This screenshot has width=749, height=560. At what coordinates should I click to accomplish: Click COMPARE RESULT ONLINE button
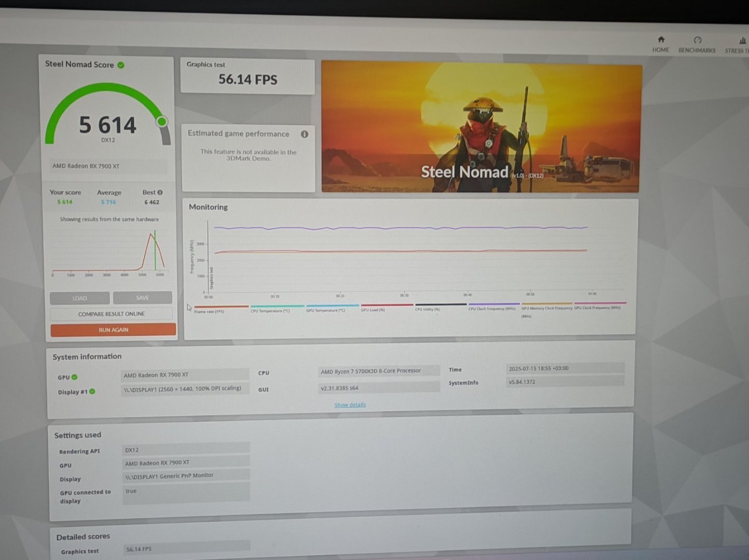(x=111, y=314)
